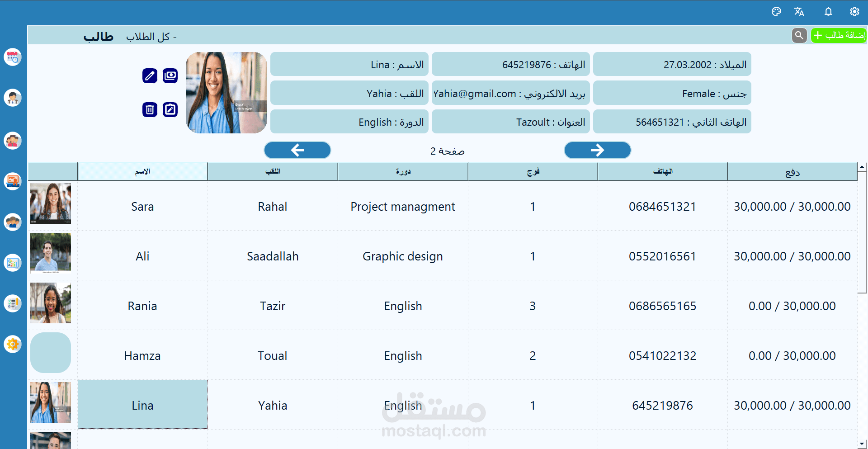Select the Sara name cell
Image resolution: width=868 pixels, height=449 pixels.
tap(142, 206)
